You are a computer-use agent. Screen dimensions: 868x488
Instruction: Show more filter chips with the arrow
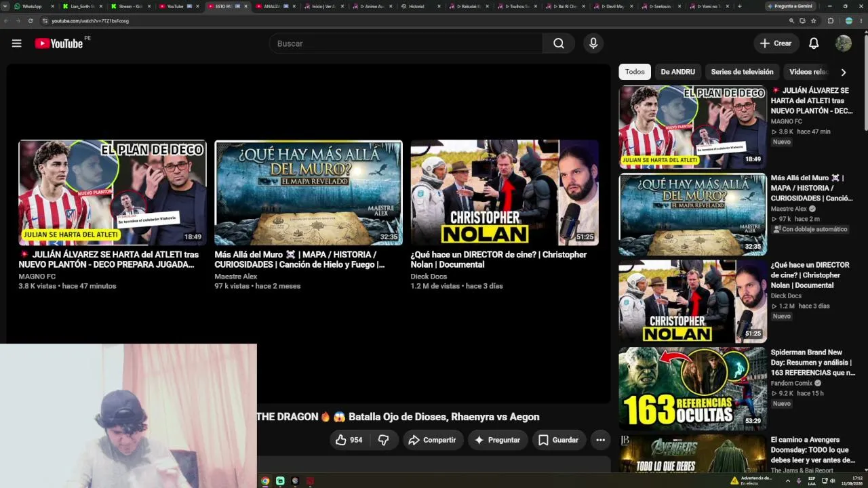coord(844,72)
